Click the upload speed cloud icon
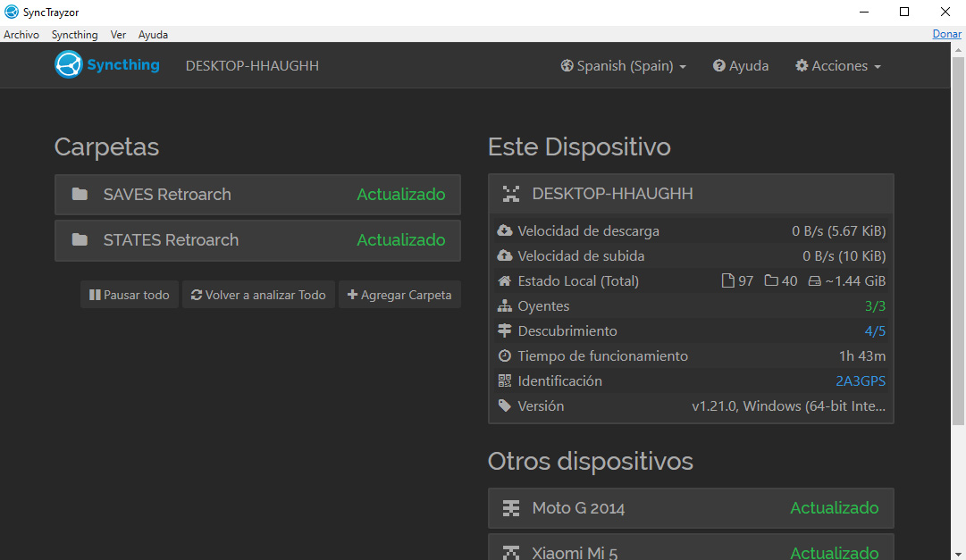The width and height of the screenshot is (966, 560). (x=505, y=255)
